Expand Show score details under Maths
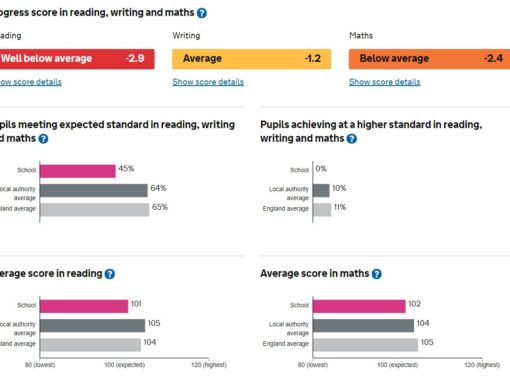This screenshot has height=382, width=510. (x=385, y=82)
